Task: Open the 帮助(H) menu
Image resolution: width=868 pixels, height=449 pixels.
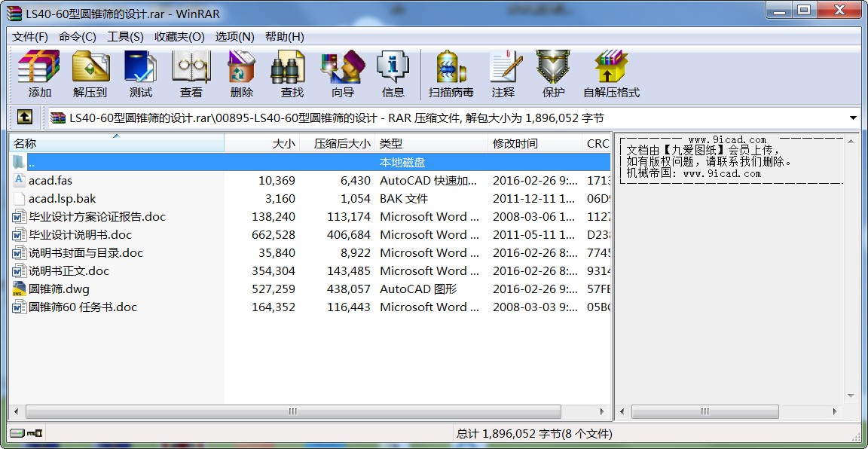Action: coord(285,37)
